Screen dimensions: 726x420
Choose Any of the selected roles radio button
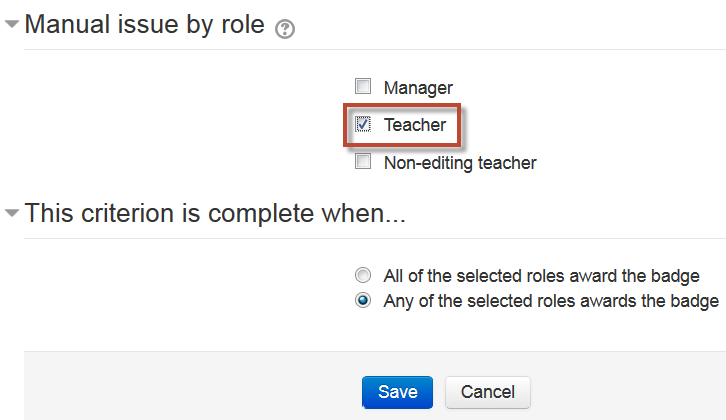363,300
